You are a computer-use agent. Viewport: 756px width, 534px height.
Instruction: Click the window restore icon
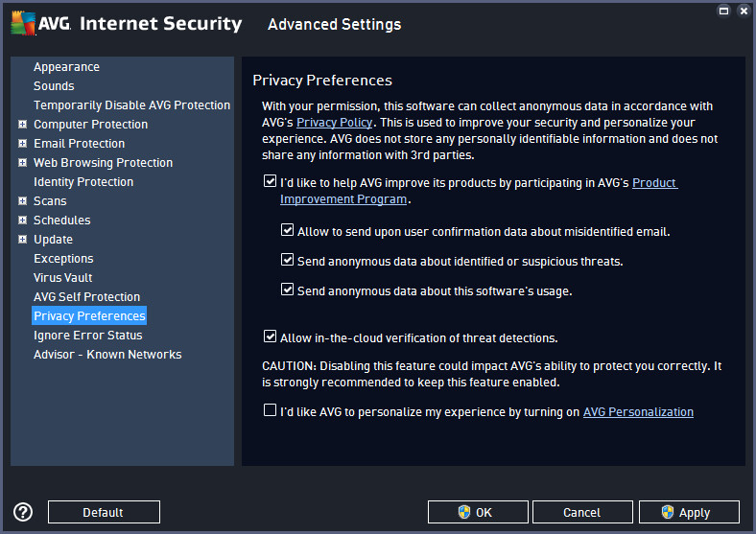coord(723,11)
